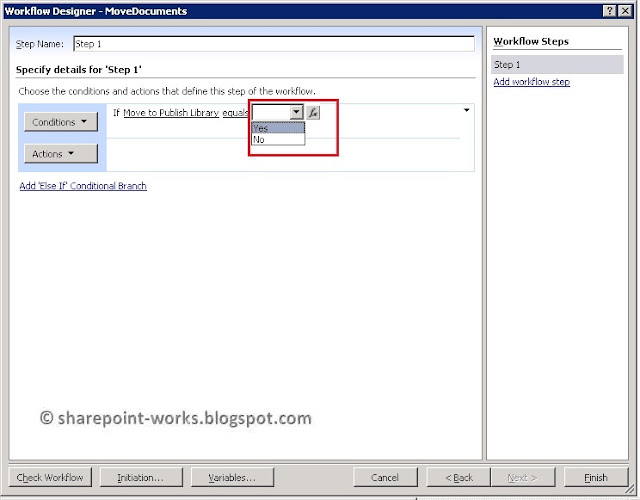Open Initiation settings
This screenshot has height=500, width=640.
coord(141,477)
